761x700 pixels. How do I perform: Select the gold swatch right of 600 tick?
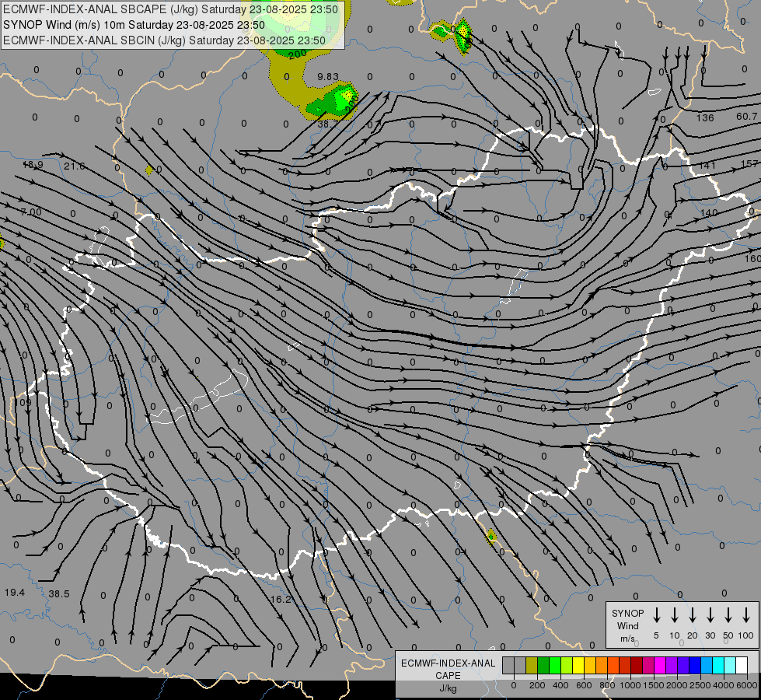tap(590, 666)
